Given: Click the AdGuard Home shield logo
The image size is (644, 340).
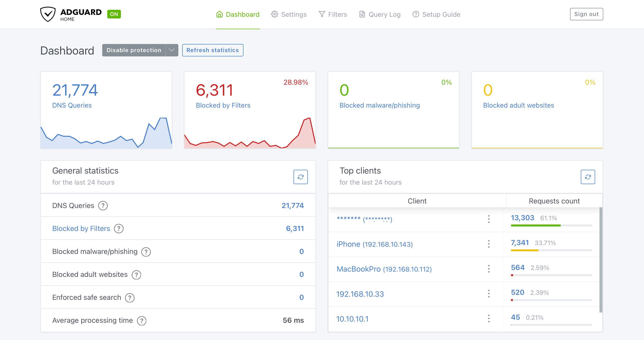Looking at the screenshot, I should pos(48,14).
